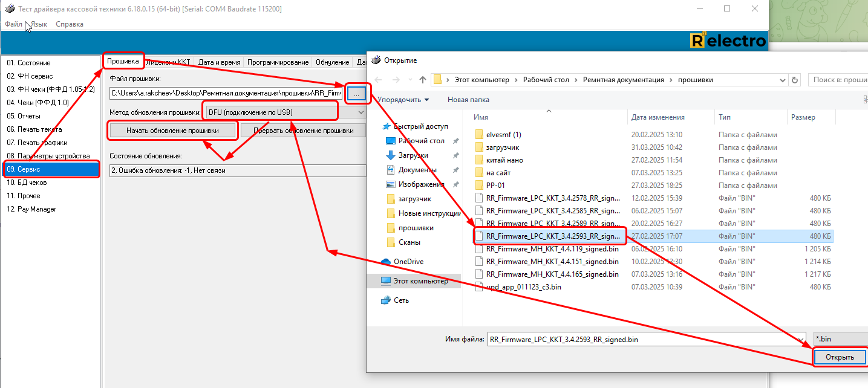The width and height of the screenshot is (868, 388).
Task: Switch to the Программирование tab
Action: coord(278,62)
